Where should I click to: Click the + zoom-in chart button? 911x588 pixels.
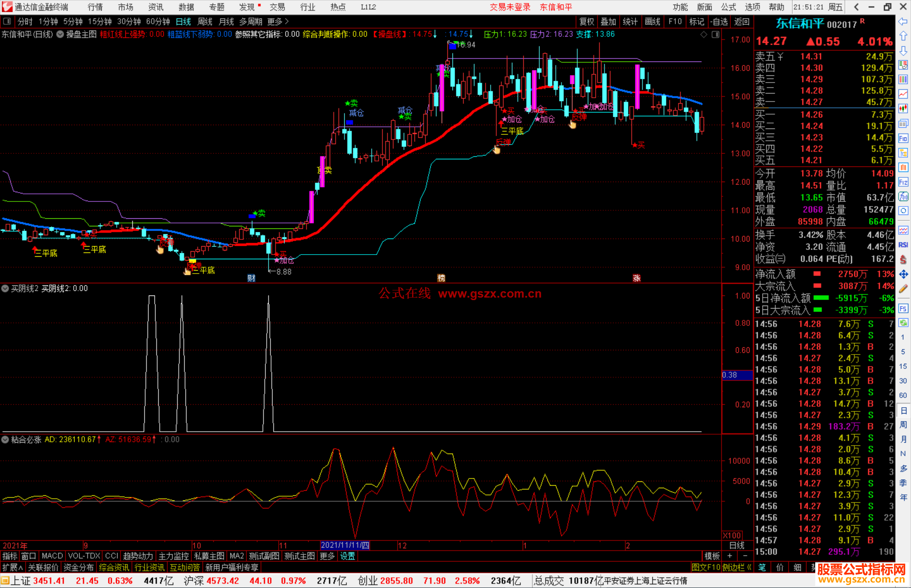pos(730,556)
